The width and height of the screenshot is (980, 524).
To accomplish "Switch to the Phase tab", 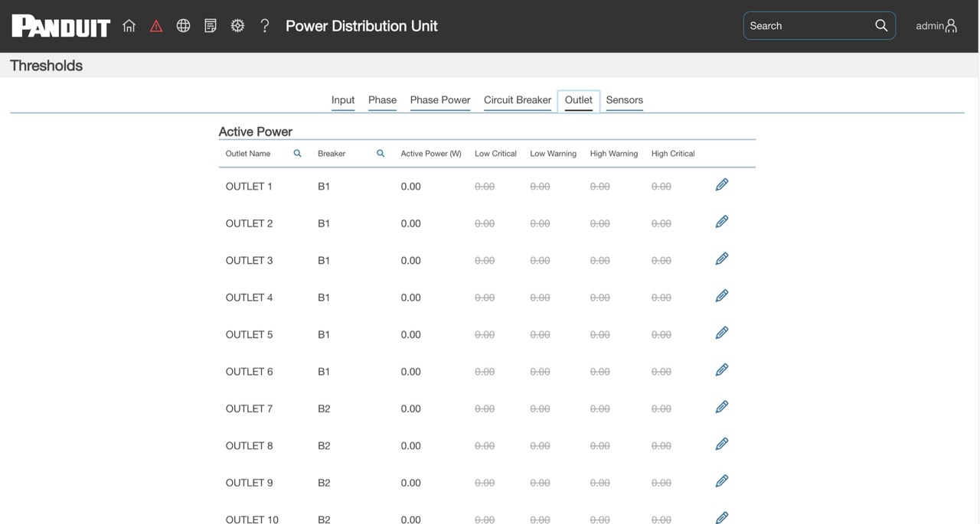I will (382, 100).
